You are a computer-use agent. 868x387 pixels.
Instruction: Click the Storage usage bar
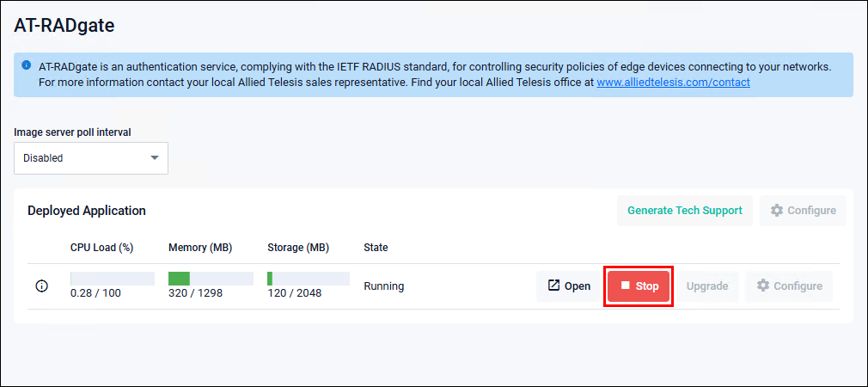[308, 279]
